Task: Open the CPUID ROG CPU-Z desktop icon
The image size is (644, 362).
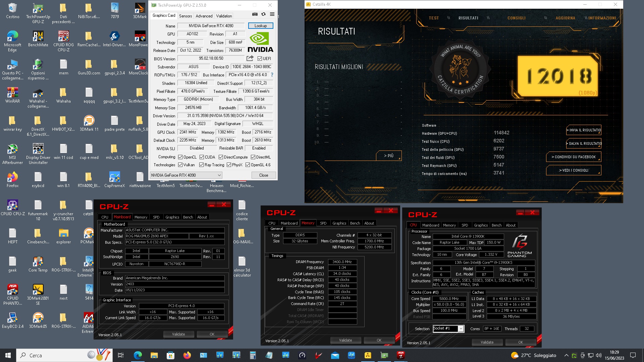Action: 63,42
